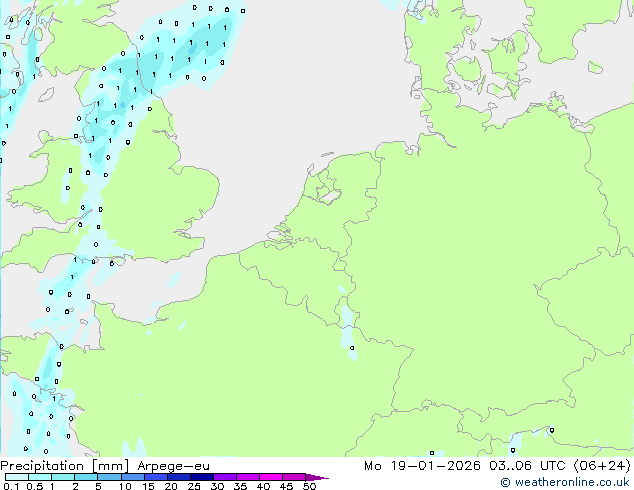The width and height of the screenshot is (634, 490).
Task: Click the legend swatch between 1 and 2
Action: (63, 477)
